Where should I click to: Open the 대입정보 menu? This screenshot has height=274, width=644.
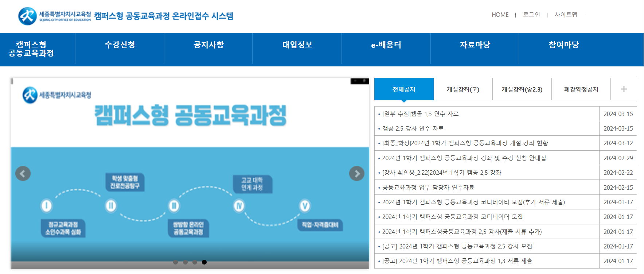pyautogui.click(x=297, y=45)
